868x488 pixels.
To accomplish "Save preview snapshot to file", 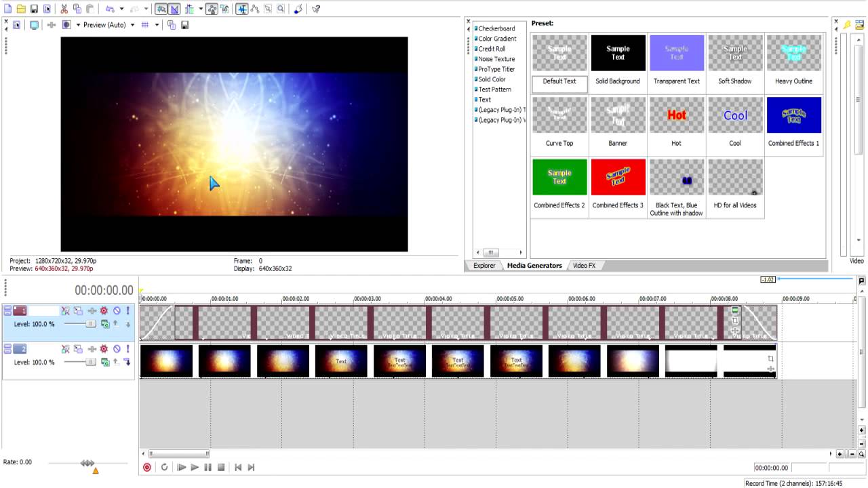I will 184,24.
